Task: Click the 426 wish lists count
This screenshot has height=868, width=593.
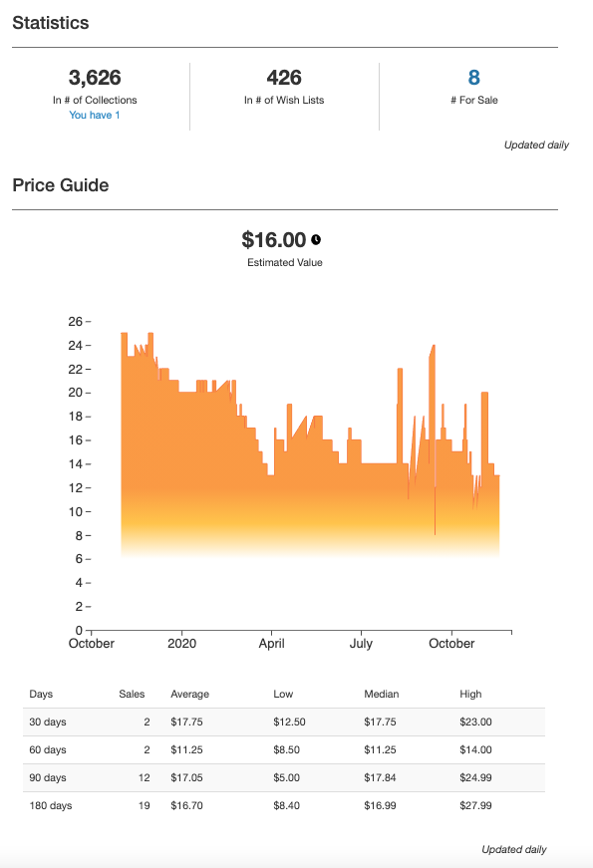Action: 284,78
